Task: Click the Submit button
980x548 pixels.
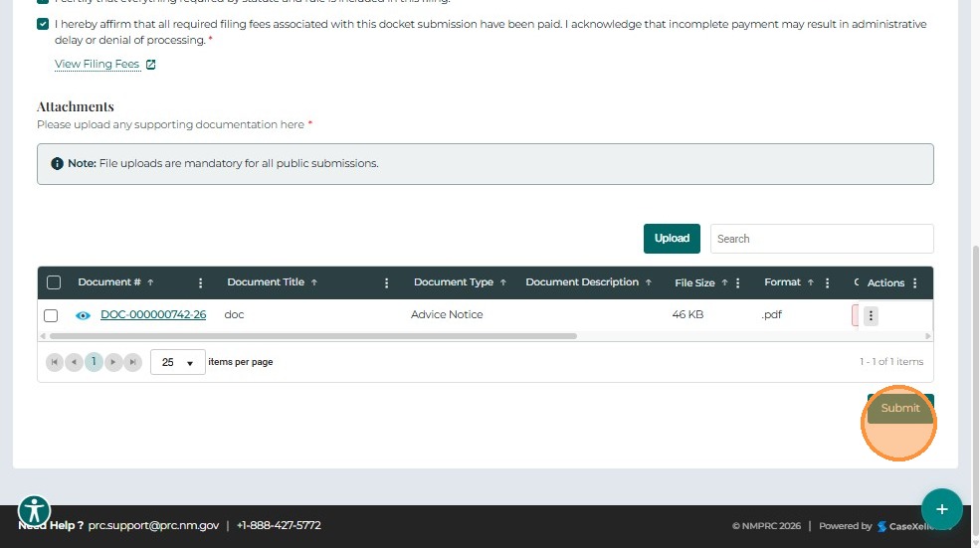Action: click(900, 409)
